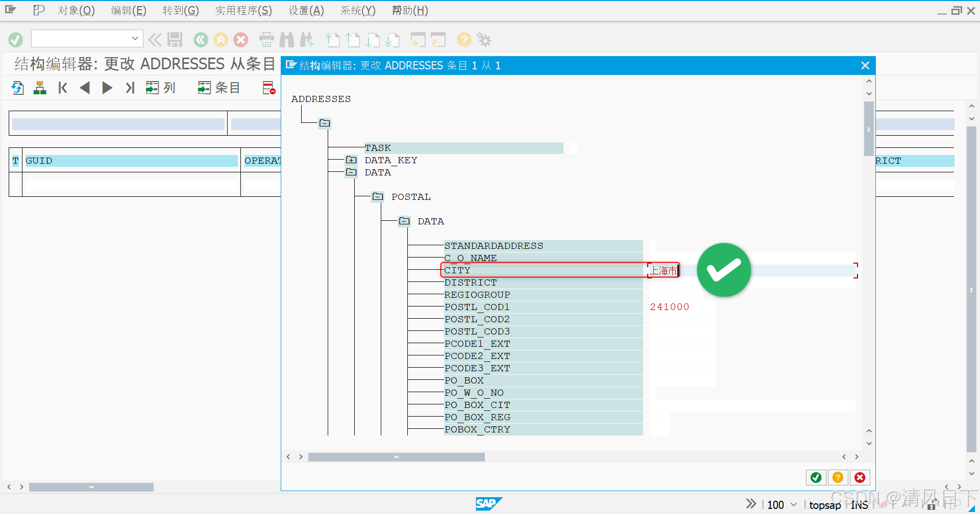This screenshot has width=980, height=514.
Task: Select the DISTRICT field row
Action: pos(543,282)
